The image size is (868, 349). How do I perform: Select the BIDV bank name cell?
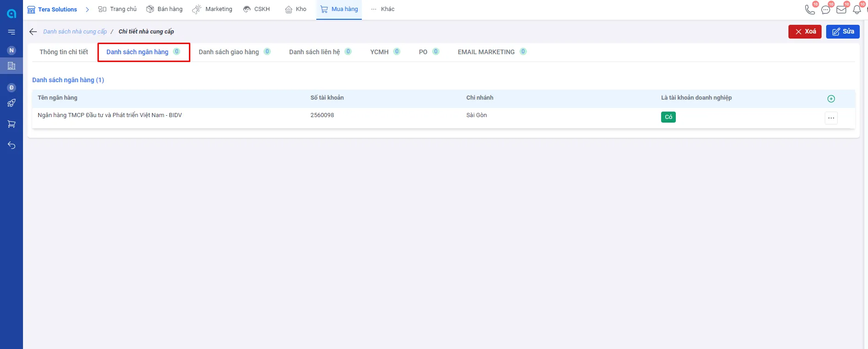pos(110,115)
